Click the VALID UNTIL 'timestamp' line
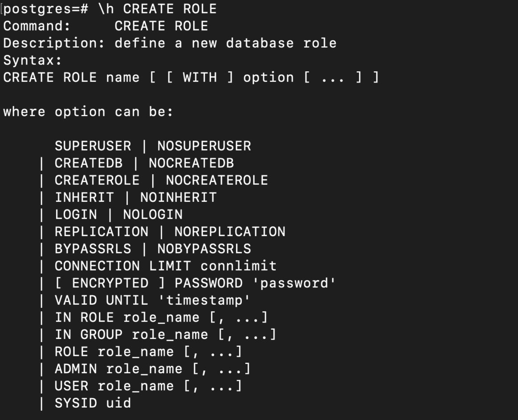This screenshot has width=518, height=420. pos(153,301)
